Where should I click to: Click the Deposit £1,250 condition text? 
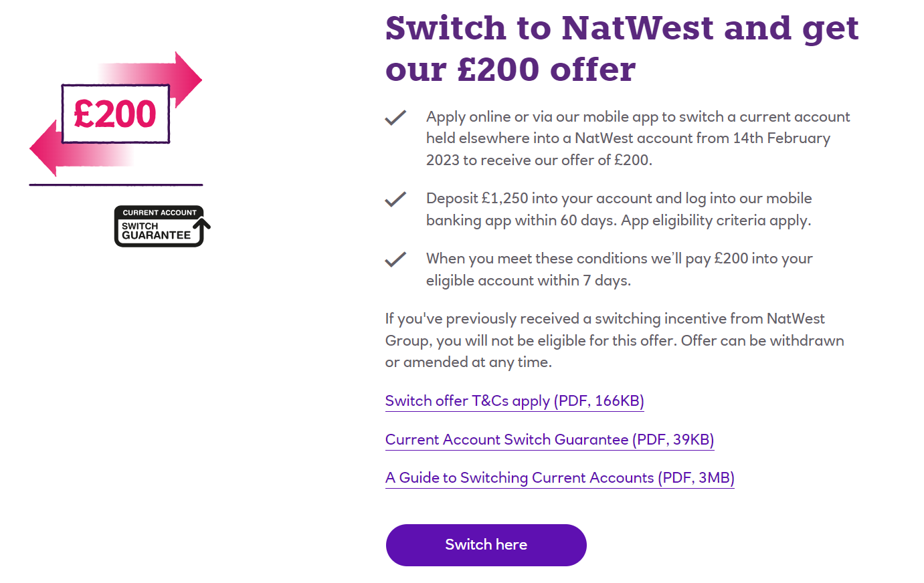pyautogui.click(x=619, y=209)
